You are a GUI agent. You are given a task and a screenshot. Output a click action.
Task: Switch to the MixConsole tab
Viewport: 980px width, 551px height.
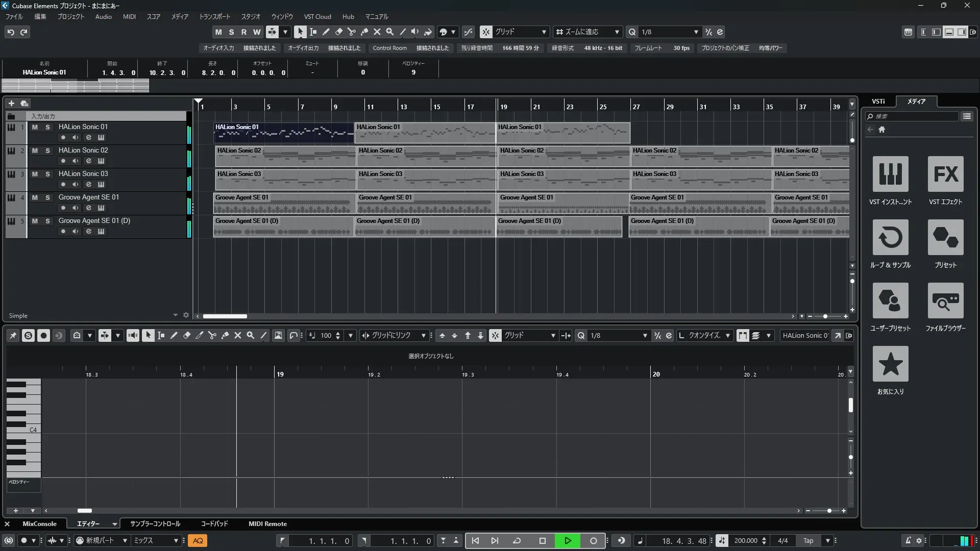point(39,524)
